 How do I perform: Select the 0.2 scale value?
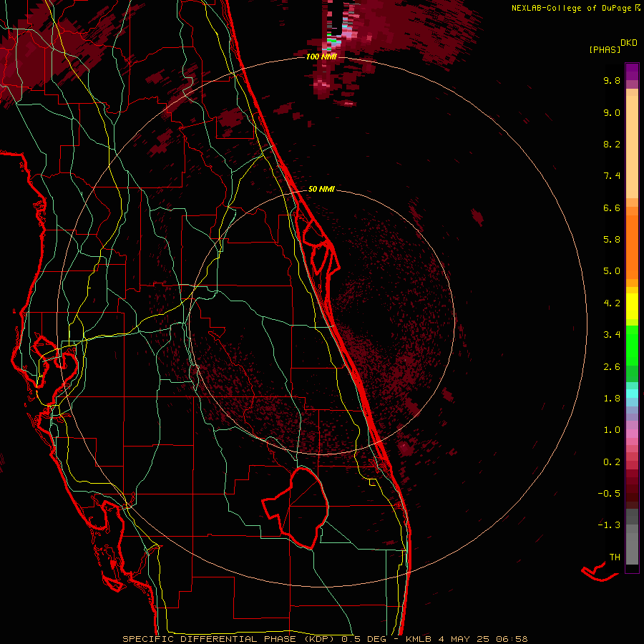[612, 462]
